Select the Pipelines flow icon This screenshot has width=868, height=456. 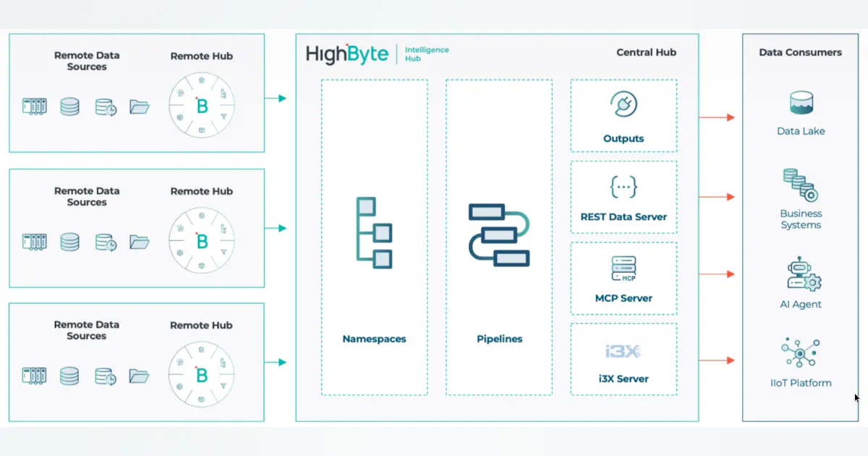point(499,235)
